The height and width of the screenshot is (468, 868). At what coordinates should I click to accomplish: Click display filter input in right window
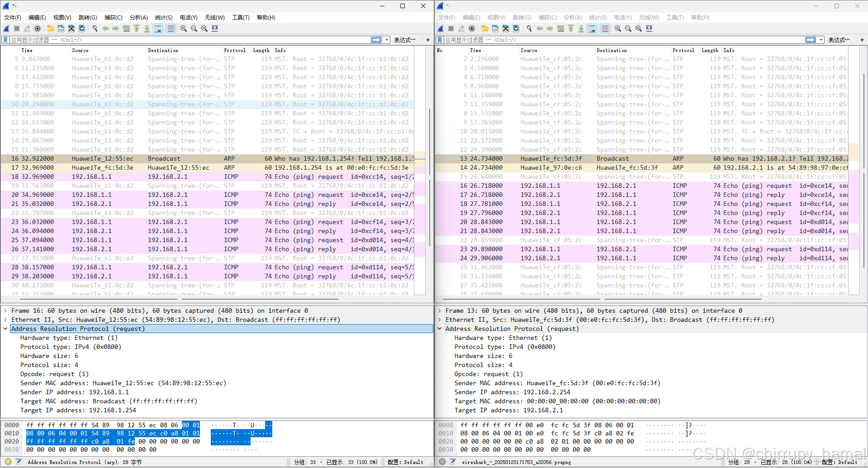coord(624,40)
